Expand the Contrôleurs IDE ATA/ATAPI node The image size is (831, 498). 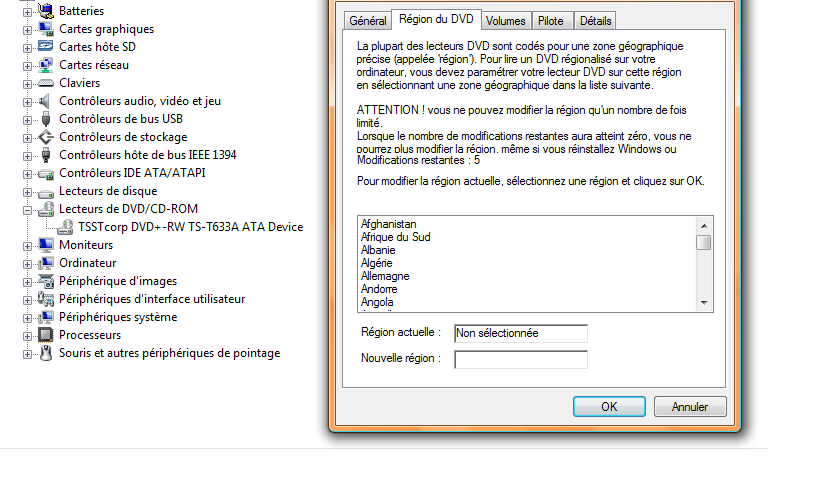click(27, 173)
